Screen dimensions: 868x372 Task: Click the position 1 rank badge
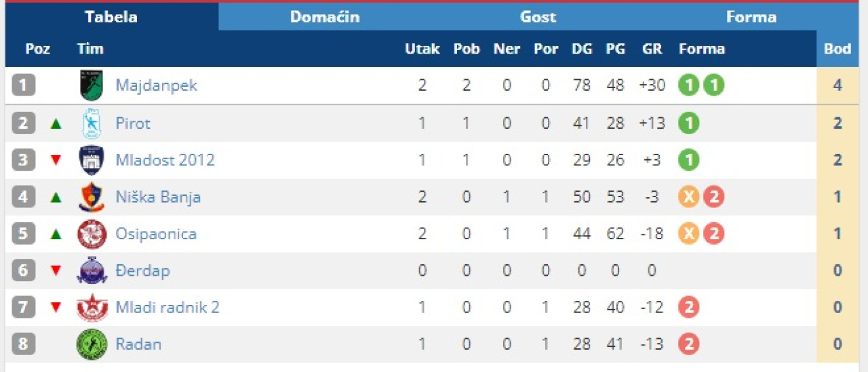pyautogui.click(x=23, y=85)
